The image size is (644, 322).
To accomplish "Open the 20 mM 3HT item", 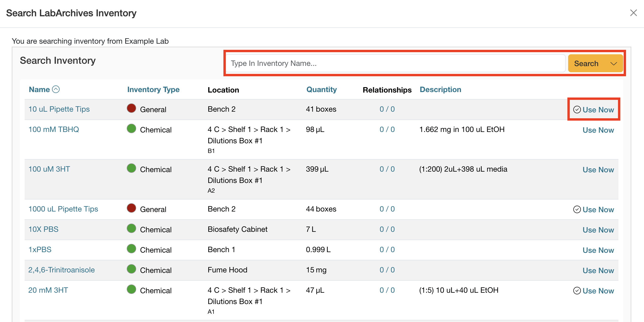I will pos(48,290).
